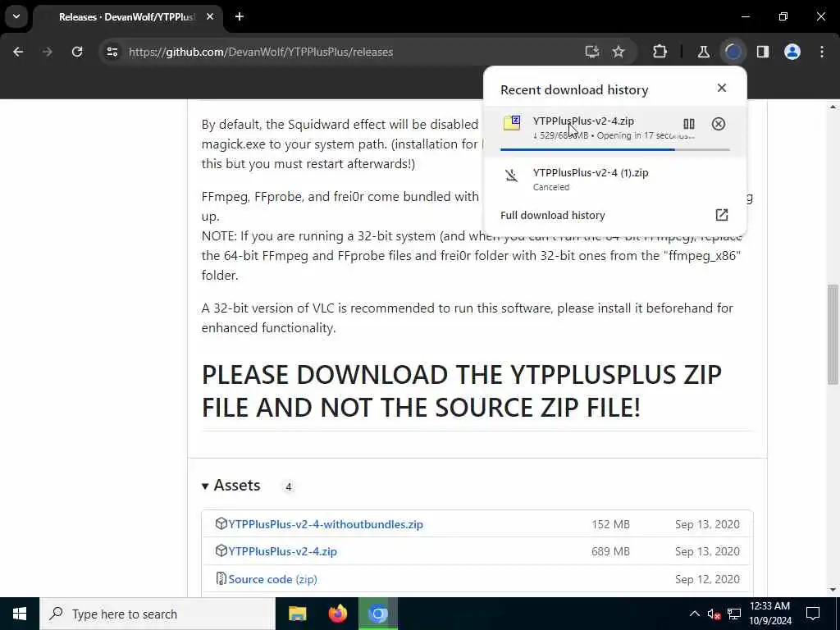Click the scrollbar down arrow

(833, 590)
